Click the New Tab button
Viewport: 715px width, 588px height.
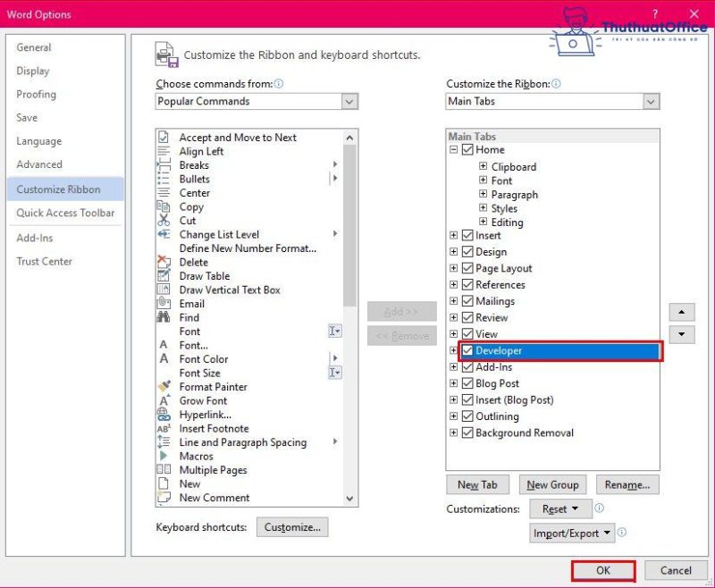476,483
